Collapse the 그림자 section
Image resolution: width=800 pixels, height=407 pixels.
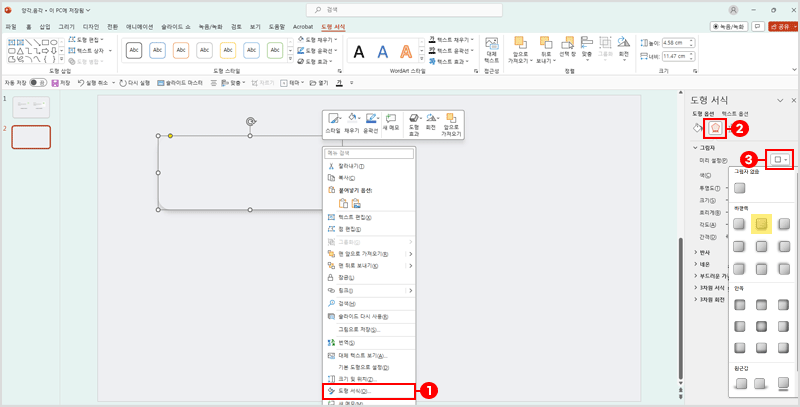(x=703, y=147)
